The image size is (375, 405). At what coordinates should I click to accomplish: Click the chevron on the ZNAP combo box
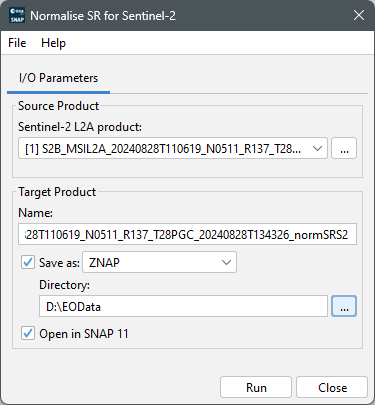[226, 263]
